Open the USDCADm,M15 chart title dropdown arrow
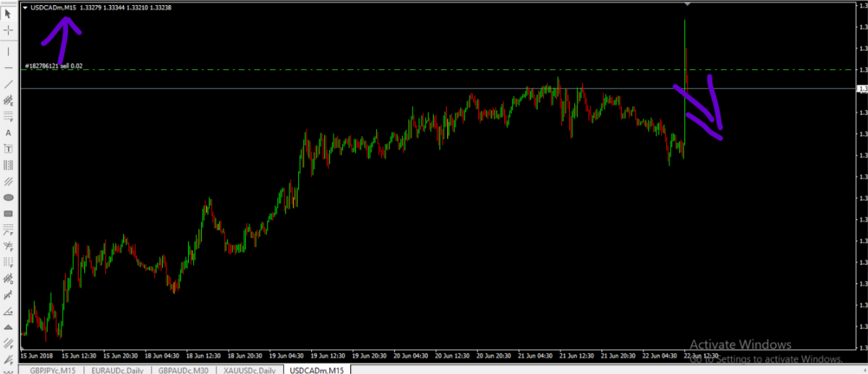Image resolution: width=868 pixels, height=374 pixels. (26, 7)
